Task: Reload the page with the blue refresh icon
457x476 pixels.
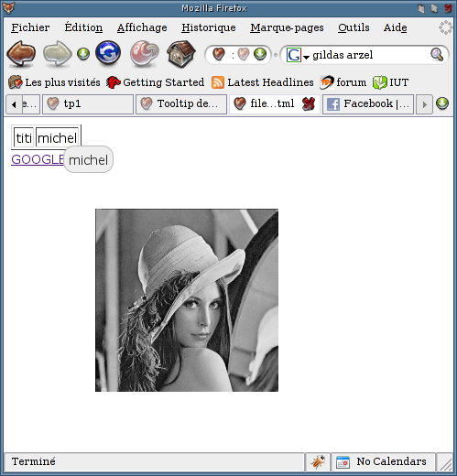Action: click(108, 53)
